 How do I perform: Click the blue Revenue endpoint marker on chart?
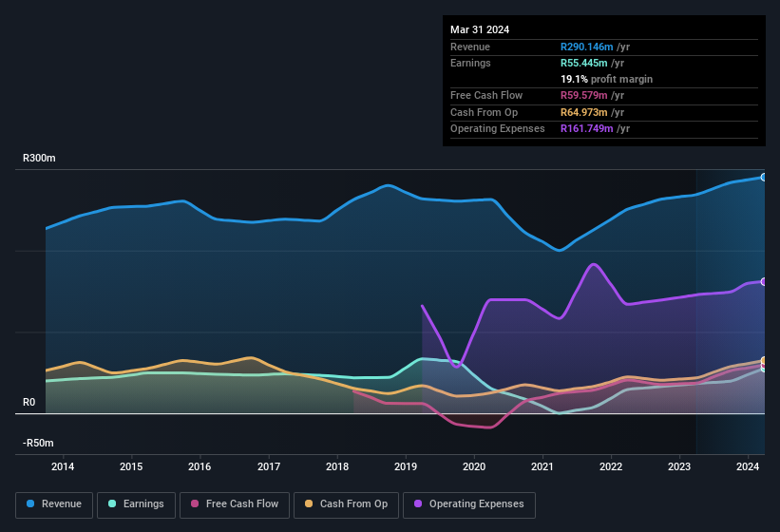click(x=763, y=178)
